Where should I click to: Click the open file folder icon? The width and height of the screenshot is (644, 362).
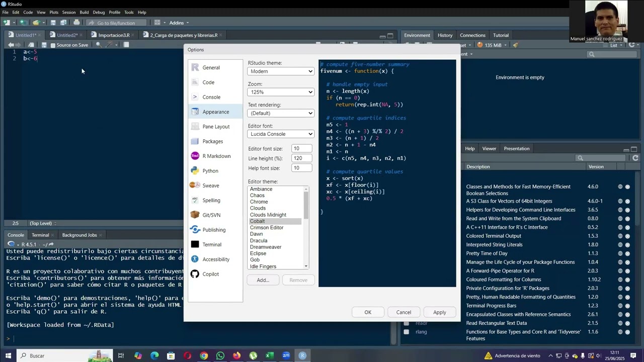tap(36, 23)
